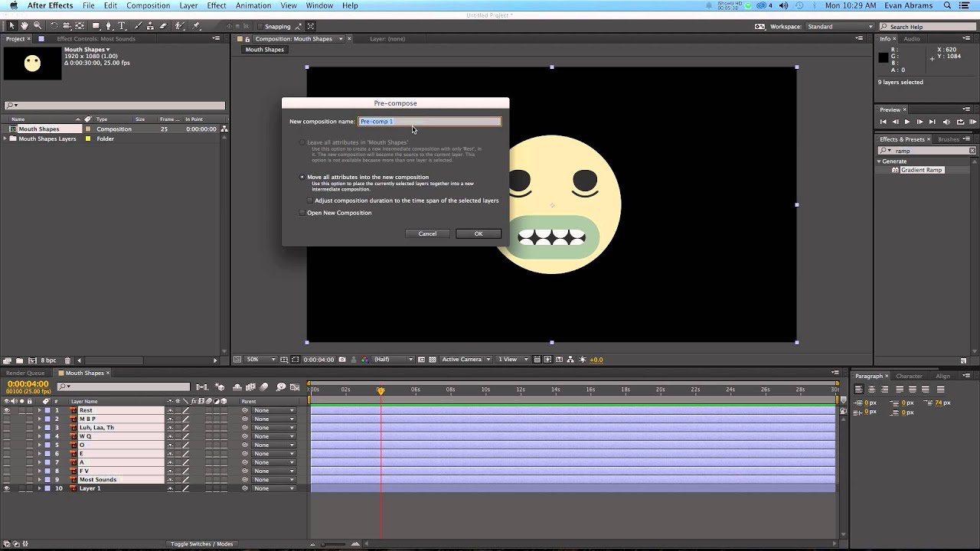Select the Pen tool
Image resolution: width=980 pixels, height=551 pixels.
109,26
